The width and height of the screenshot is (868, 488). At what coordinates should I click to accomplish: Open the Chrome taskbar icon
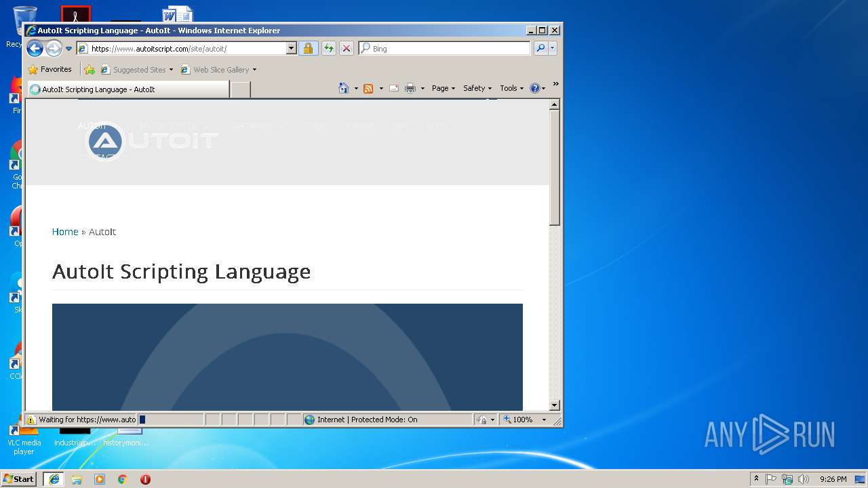point(123,479)
